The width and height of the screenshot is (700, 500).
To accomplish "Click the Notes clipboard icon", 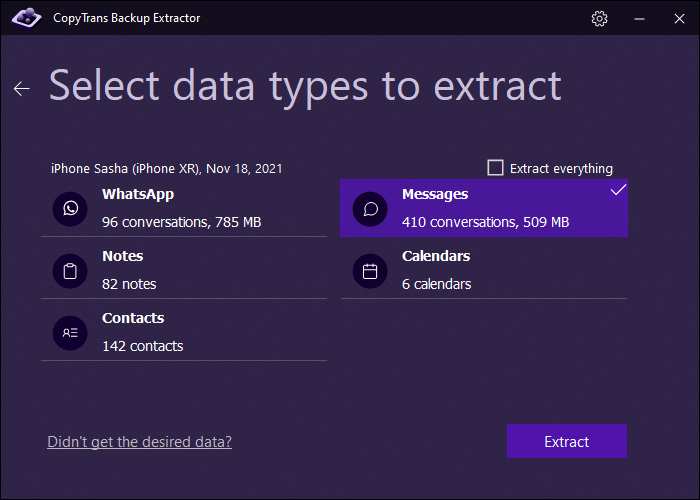I will pos(70,270).
